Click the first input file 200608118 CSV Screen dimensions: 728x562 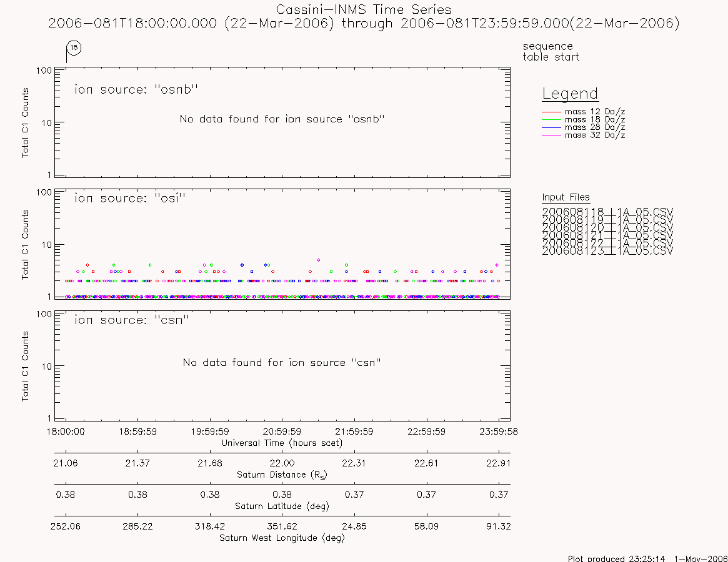coord(607,212)
